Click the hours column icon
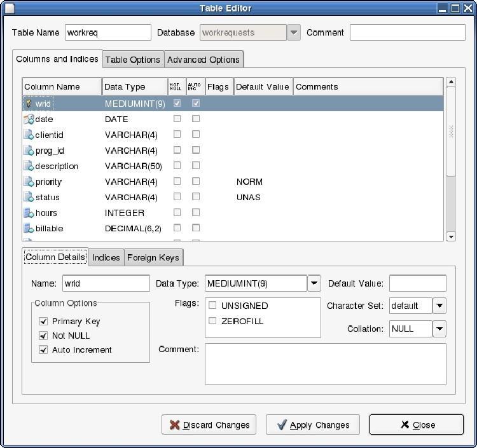 [29, 213]
